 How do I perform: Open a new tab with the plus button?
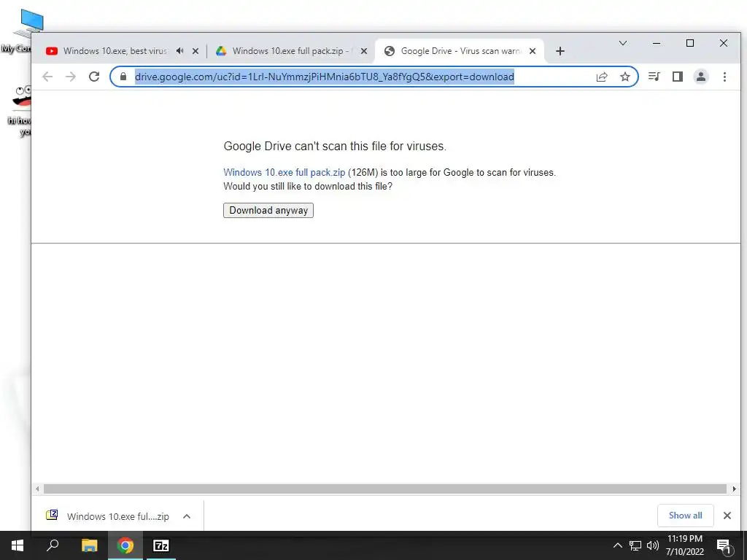pos(560,51)
